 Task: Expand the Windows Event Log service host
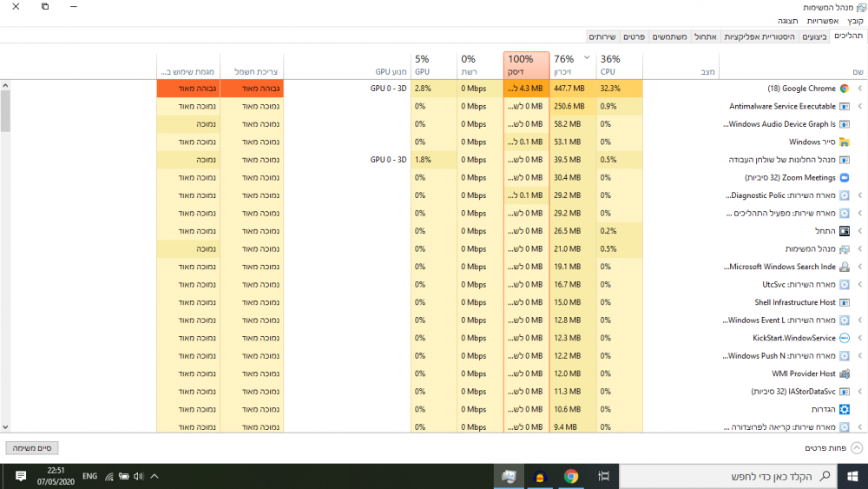pos(859,320)
